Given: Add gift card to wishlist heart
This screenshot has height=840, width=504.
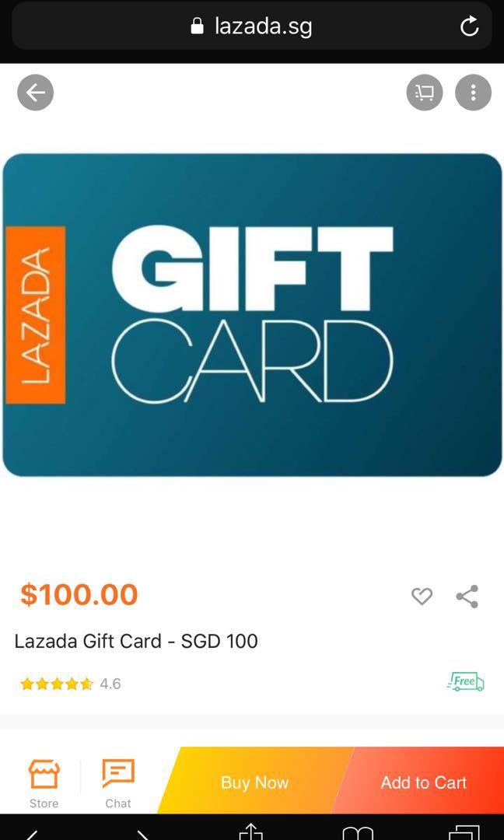Looking at the screenshot, I should coord(422,597).
